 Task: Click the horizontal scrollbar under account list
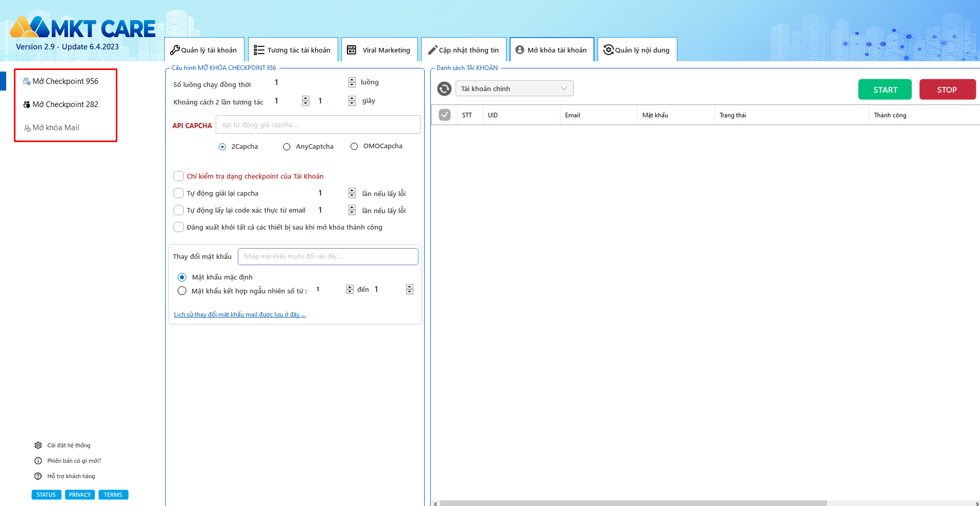pos(633,503)
